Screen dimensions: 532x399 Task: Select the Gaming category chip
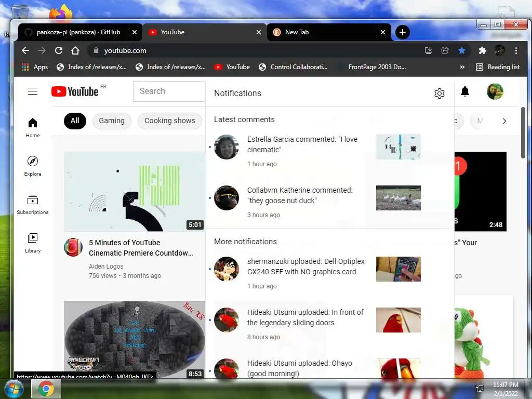point(112,121)
